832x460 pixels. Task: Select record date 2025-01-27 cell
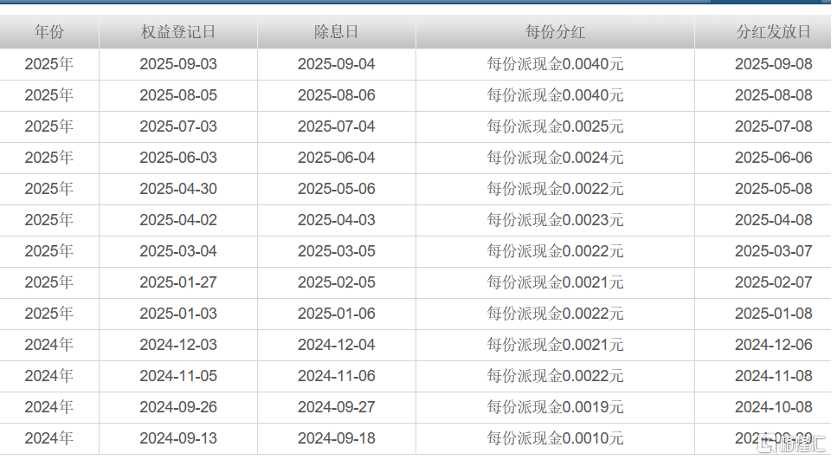pos(178,282)
